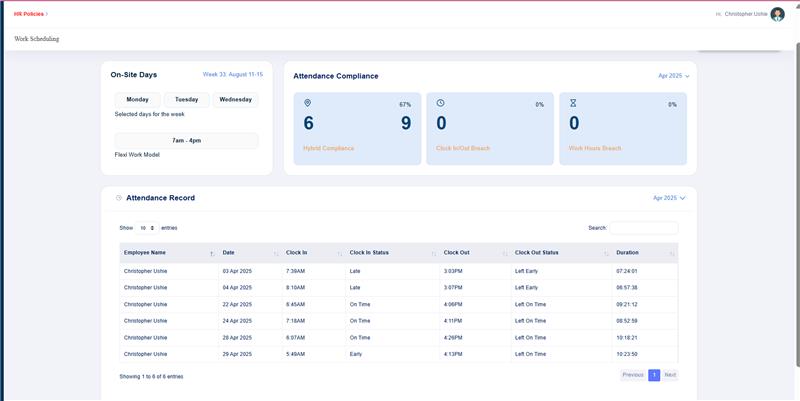Focus the attendance record Search field

click(643, 228)
